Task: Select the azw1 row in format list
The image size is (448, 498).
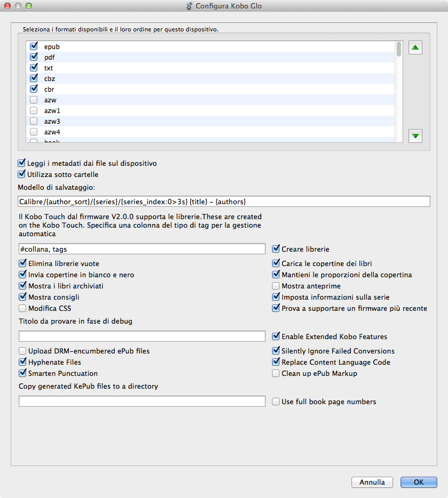Action: point(210,110)
